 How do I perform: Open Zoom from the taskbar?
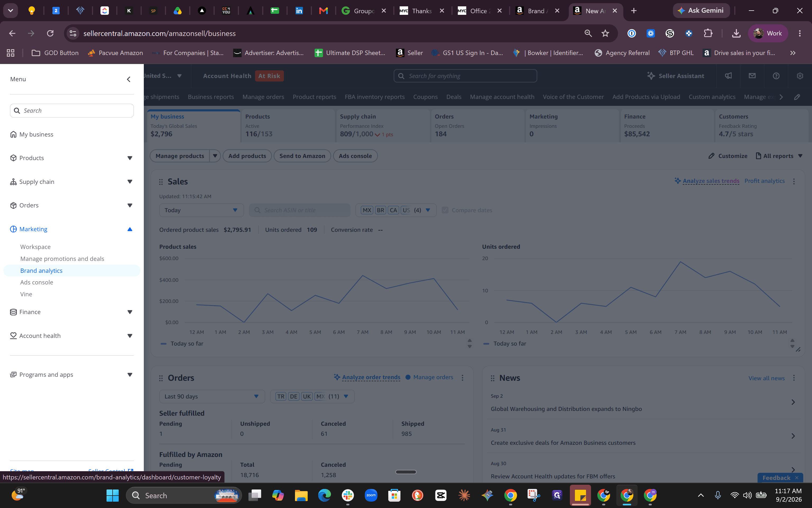371,496
